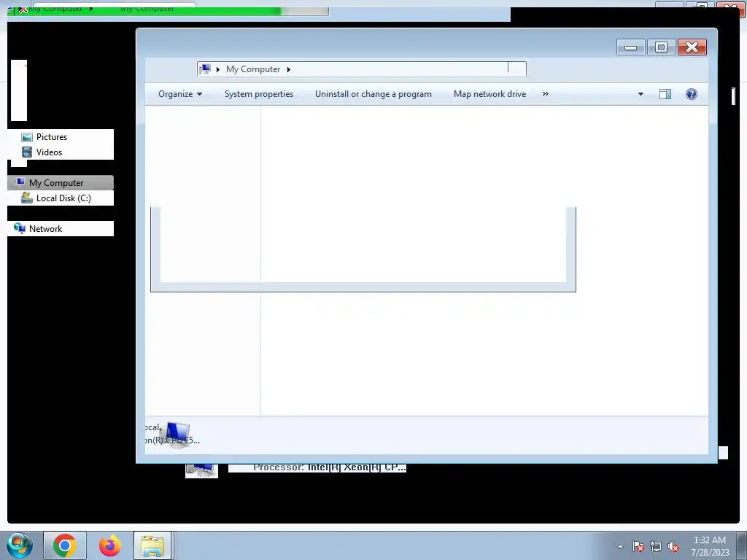
Task: Open Uninstall or change a program
Action: (373, 94)
